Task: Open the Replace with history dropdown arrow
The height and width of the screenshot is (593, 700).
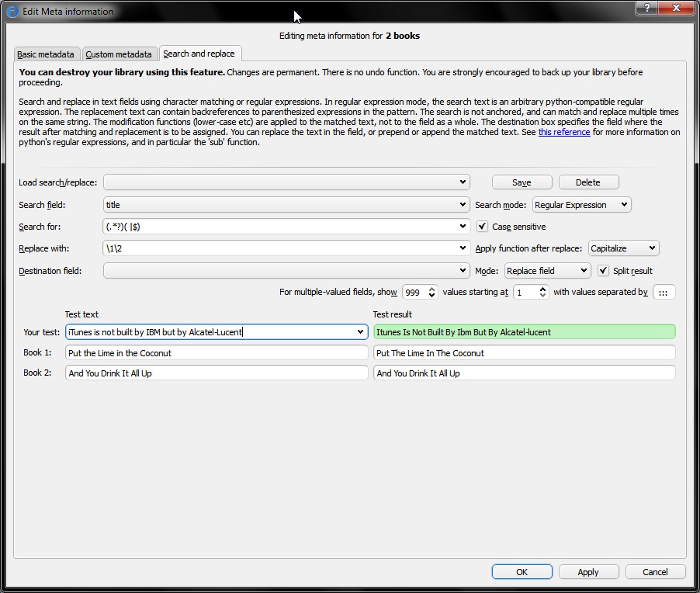Action: 463,248
